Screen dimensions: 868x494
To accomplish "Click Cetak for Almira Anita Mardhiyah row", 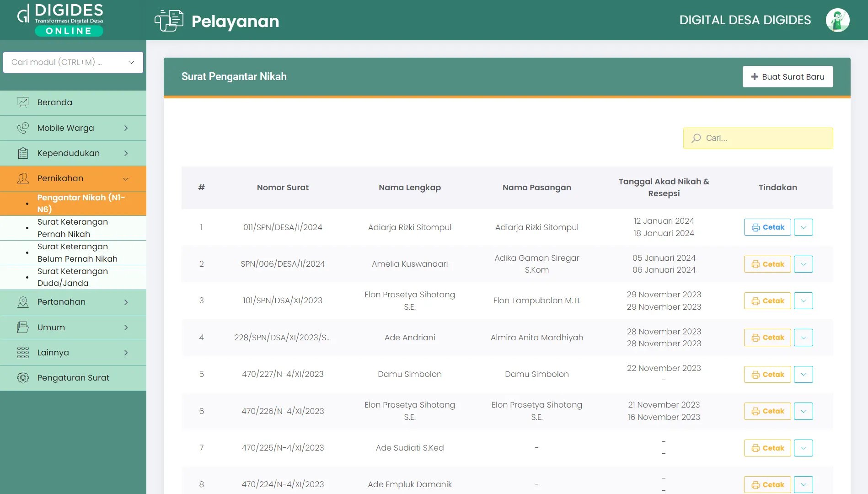I will 767,338.
